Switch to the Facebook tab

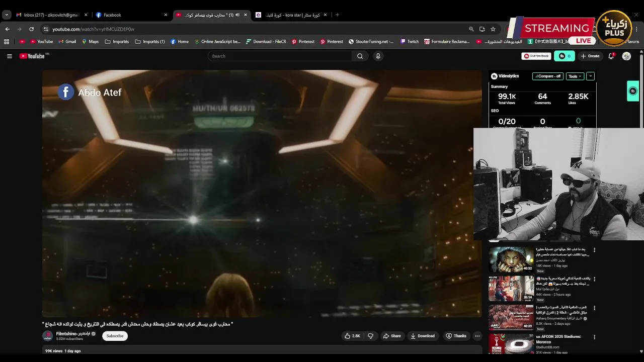(x=132, y=15)
